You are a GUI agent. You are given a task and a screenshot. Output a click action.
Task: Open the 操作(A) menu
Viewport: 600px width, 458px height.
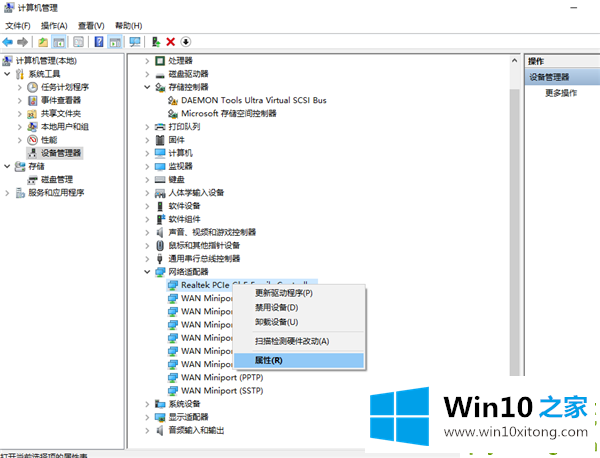[52, 25]
